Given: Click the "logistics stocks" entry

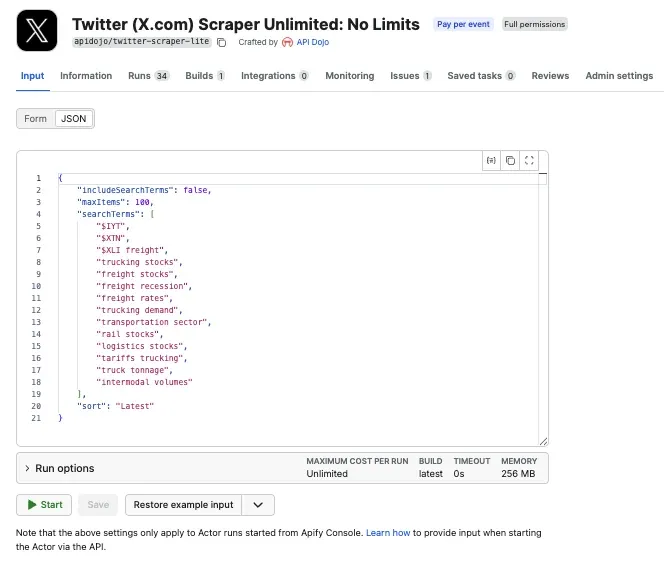Looking at the screenshot, I should (141, 346).
